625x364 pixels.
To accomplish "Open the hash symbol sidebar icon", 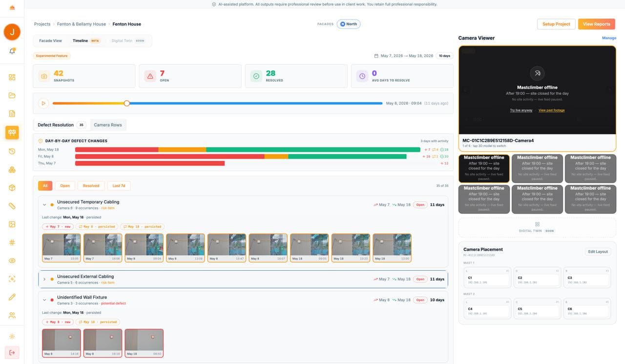I will tap(12, 243).
